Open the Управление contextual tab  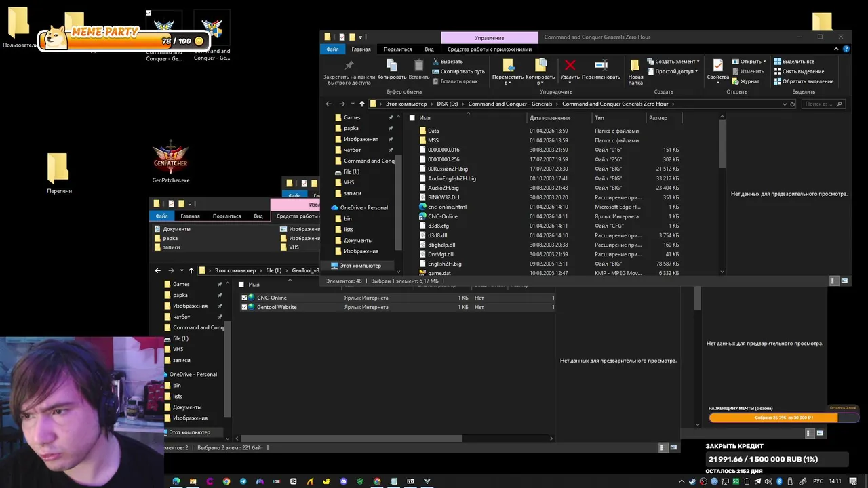(x=490, y=37)
